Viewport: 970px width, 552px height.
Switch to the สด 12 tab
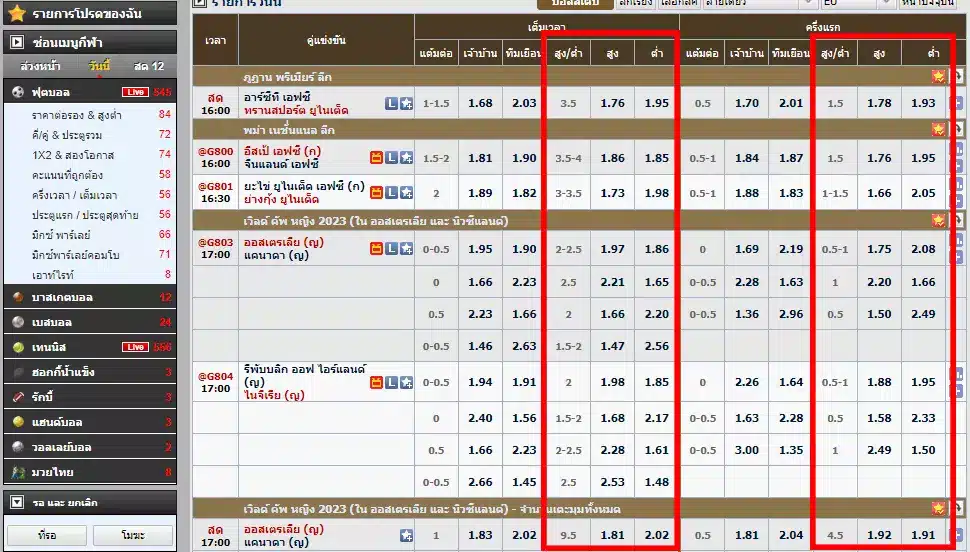(x=149, y=66)
